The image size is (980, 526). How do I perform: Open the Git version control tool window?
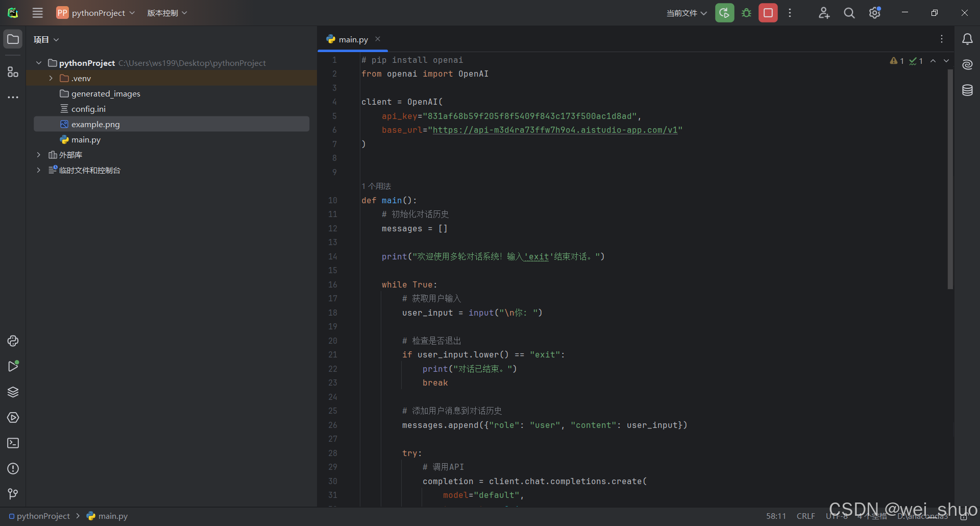click(13, 494)
